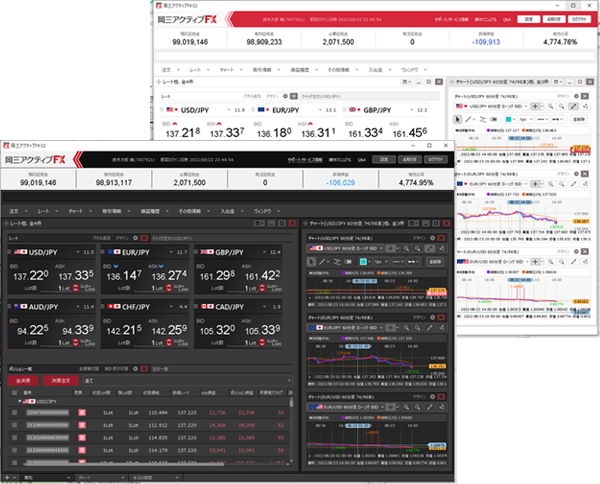The height and width of the screenshot is (484, 600).
Task: Open レート menu in white window
Action: 199,70
